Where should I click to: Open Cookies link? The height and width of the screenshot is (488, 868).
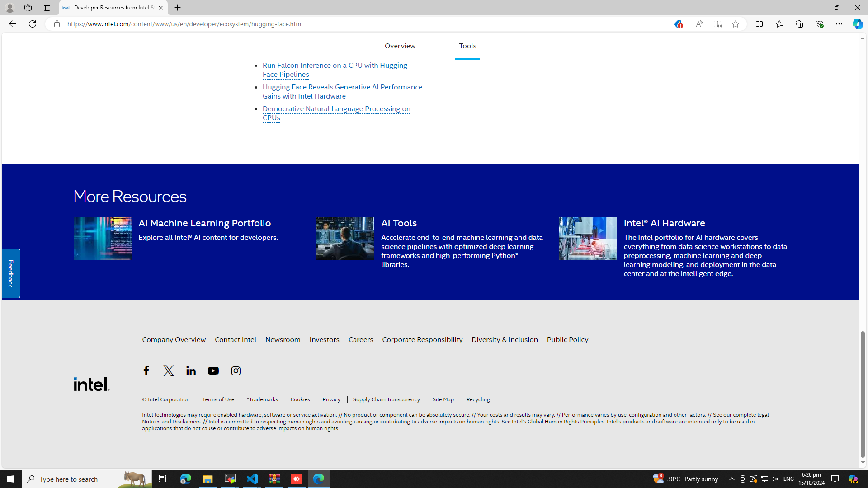point(300,399)
